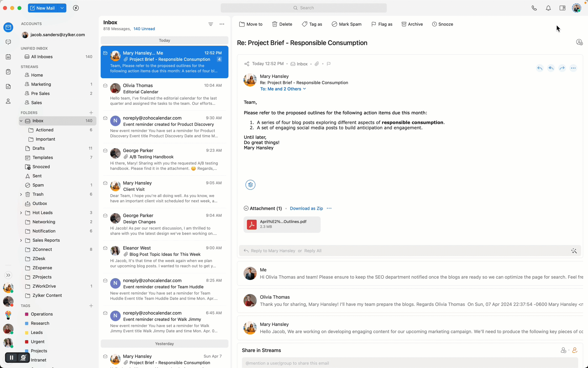
Task: Click the mention field in Share in Streams
Action: 410,363
